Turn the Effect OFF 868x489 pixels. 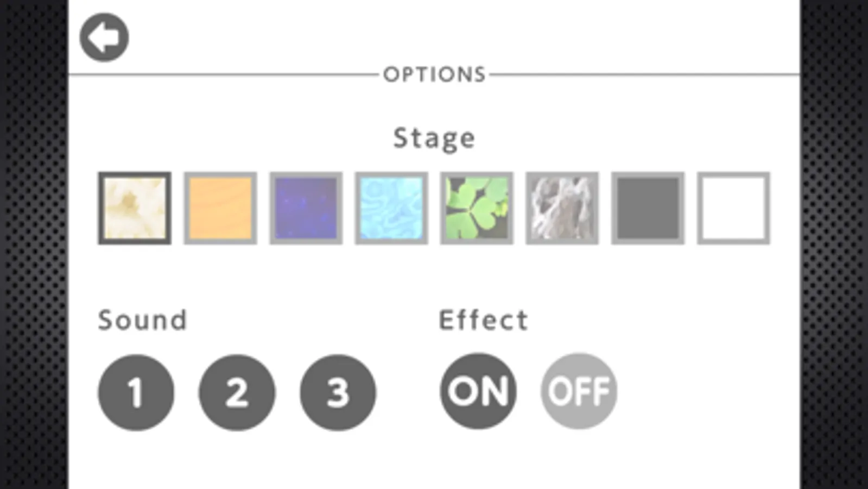[x=579, y=391]
